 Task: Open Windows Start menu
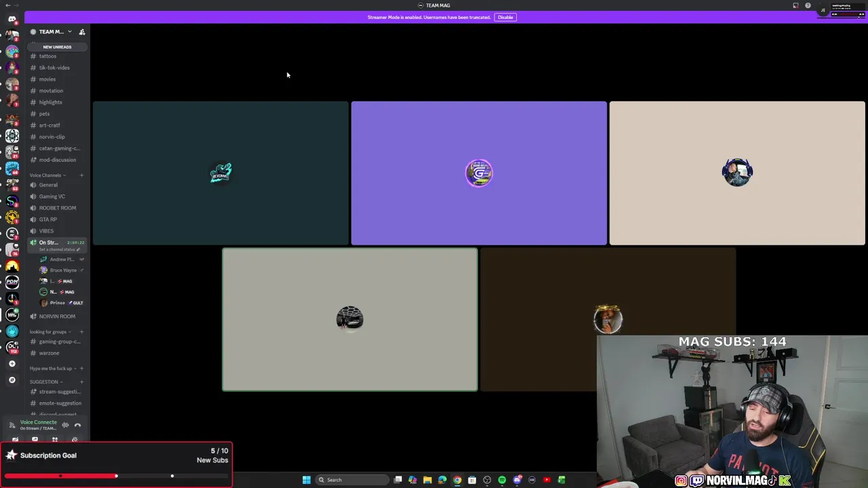[307, 480]
